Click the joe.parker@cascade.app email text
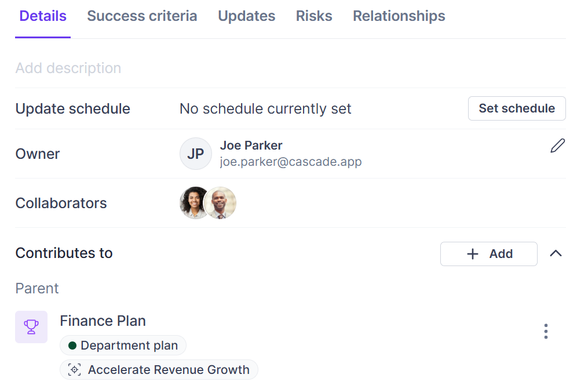 pyautogui.click(x=291, y=162)
